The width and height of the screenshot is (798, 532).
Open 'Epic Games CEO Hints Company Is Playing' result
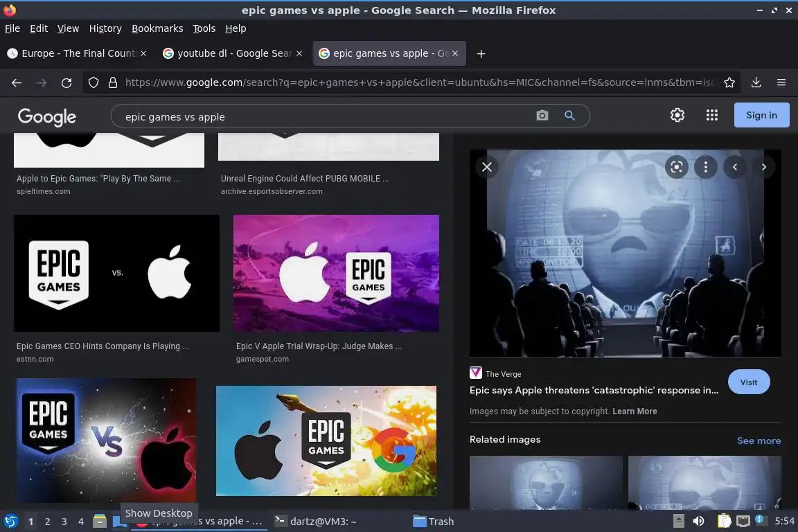pyautogui.click(x=103, y=346)
